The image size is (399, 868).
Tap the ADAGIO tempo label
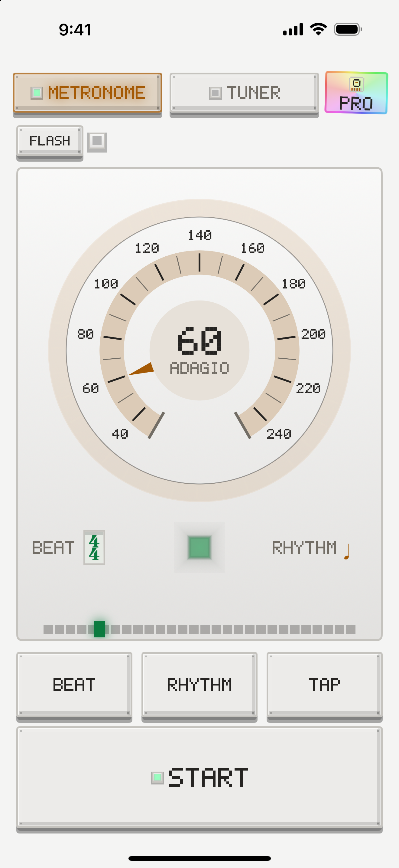(x=199, y=368)
